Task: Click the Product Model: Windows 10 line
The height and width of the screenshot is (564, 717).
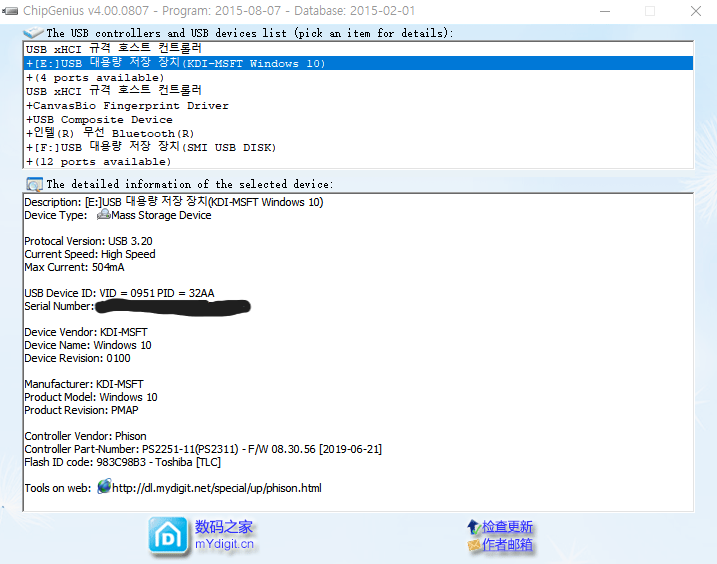Action: click(x=91, y=397)
